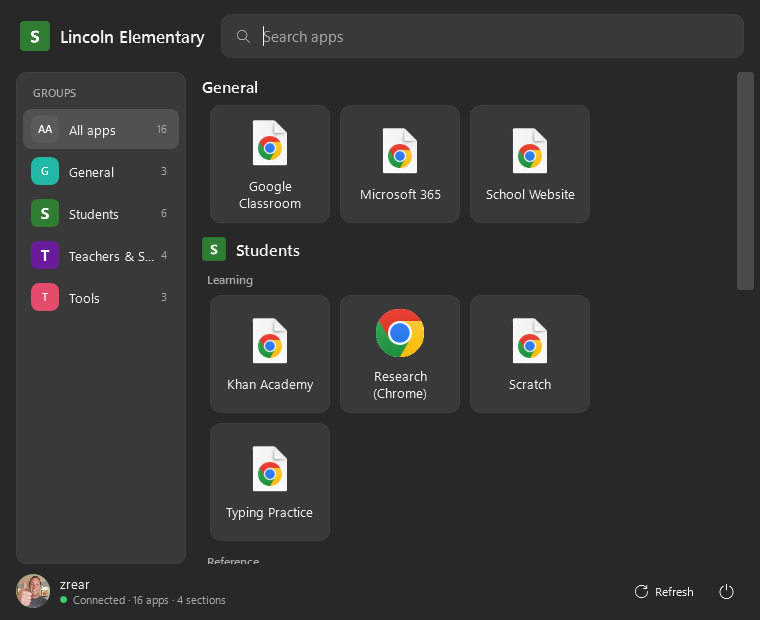This screenshot has height=620, width=760.
Task: Click the Lincoln Elementary title text
Action: tap(132, 37)
